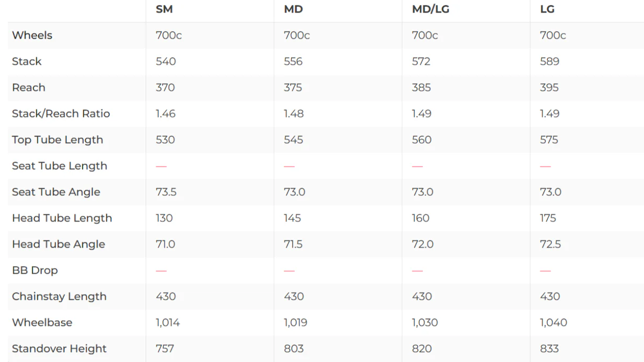Screen dimensions: 644x362
Task: Click the Seat Tube Angle label
Action: pyautogui.click(x=56, y=192)
